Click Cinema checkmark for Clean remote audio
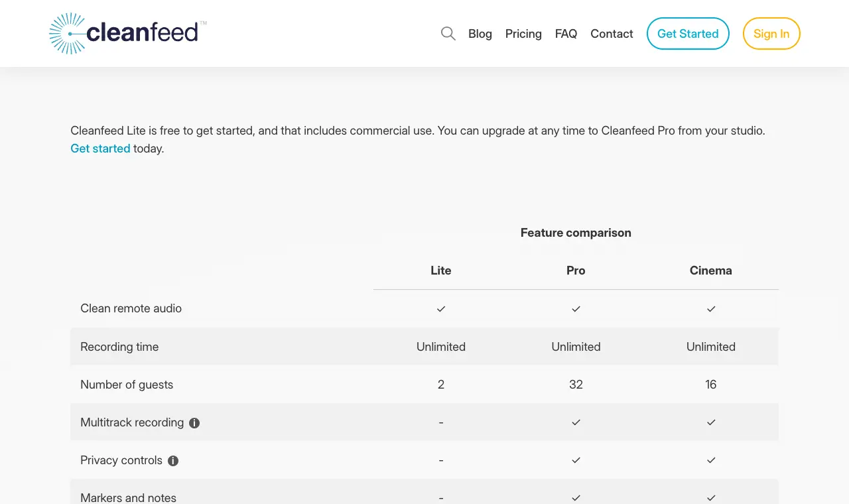This screenshot has height=504, width=849. pyautogui.click(x=711, y=309)
